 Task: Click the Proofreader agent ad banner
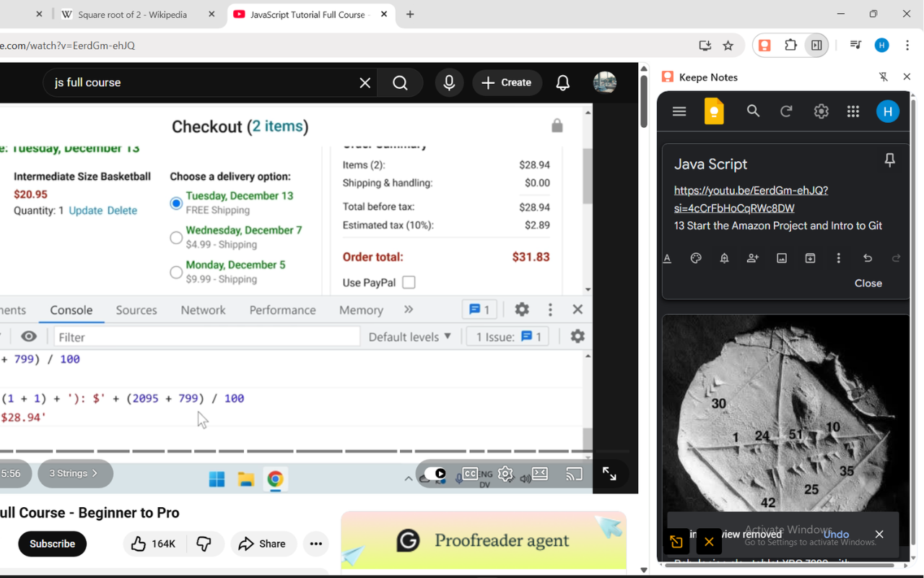(x=484, y=540)
